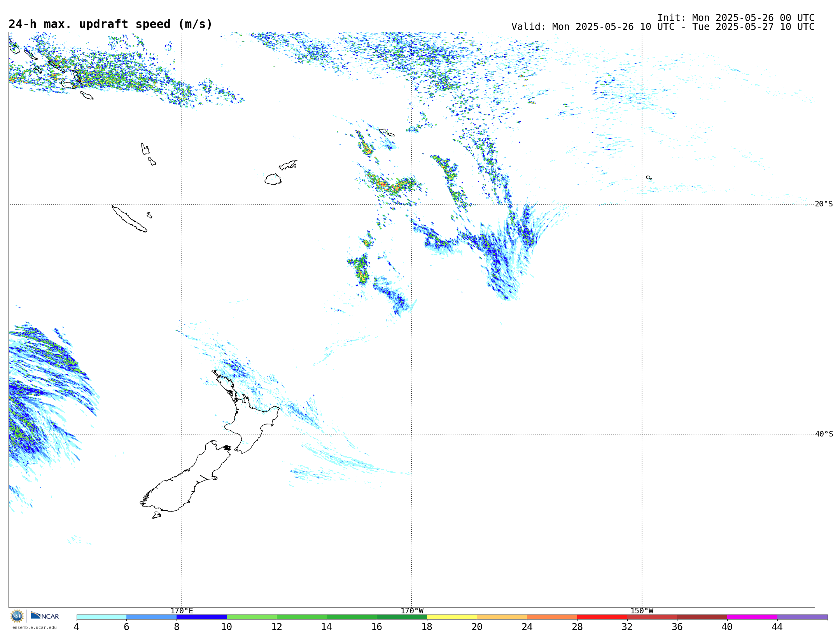Click the 20°S latitude label
840x632 pixels.
pos(824,204)
